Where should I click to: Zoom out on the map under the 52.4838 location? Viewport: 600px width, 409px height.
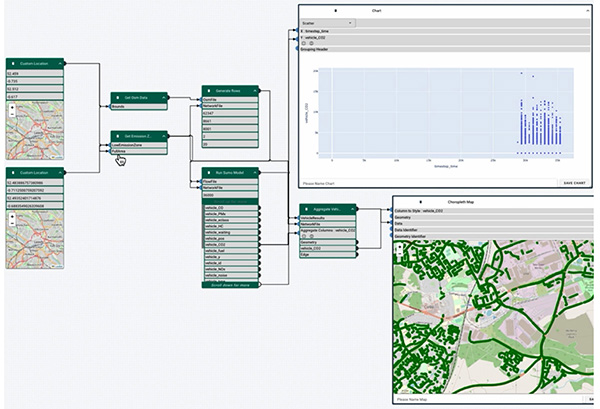pyautogui.click(x=12, y=223)
